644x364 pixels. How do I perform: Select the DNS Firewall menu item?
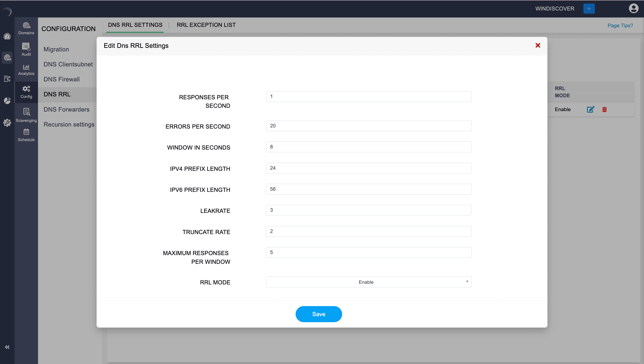tap(61, 79)
